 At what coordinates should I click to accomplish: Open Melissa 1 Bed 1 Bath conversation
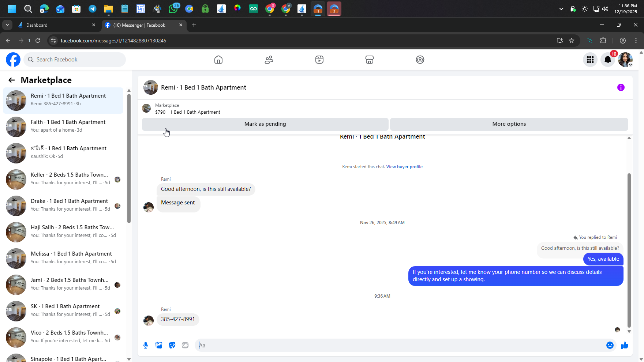pos(63,259)
